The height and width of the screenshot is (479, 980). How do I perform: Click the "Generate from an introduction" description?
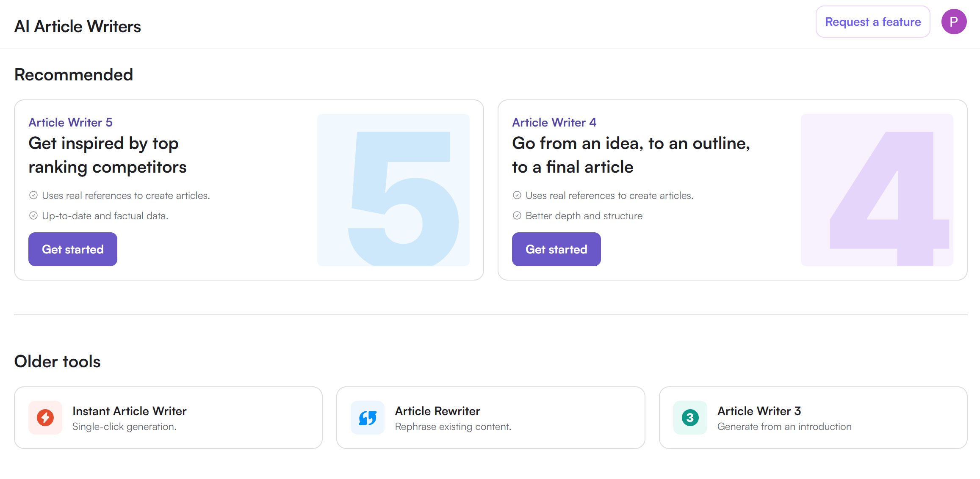(x=784, y=427)
